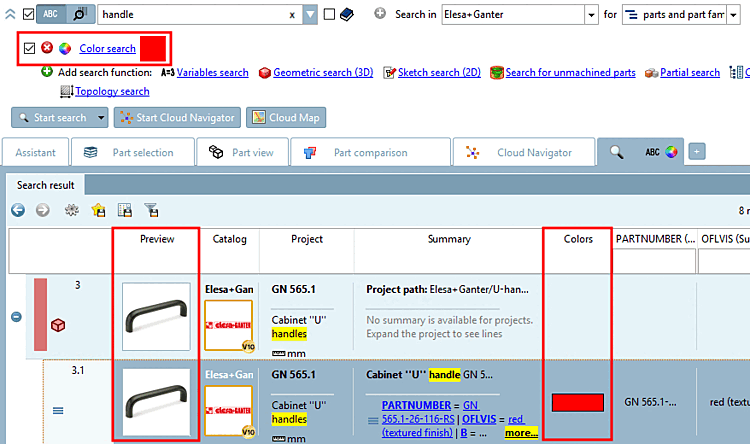Tick the checkbox beside the book icon

(329, 14)
